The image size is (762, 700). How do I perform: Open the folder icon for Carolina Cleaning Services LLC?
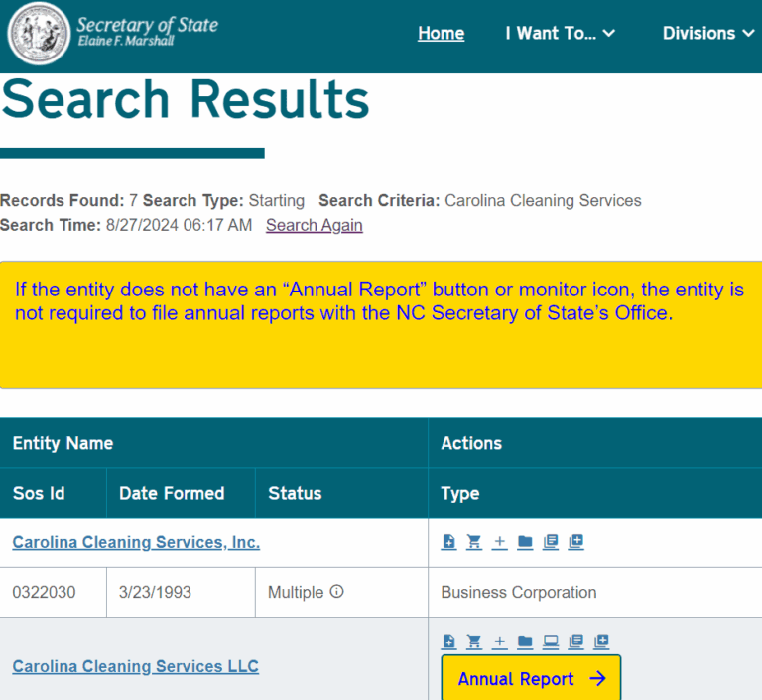point(525,642)
